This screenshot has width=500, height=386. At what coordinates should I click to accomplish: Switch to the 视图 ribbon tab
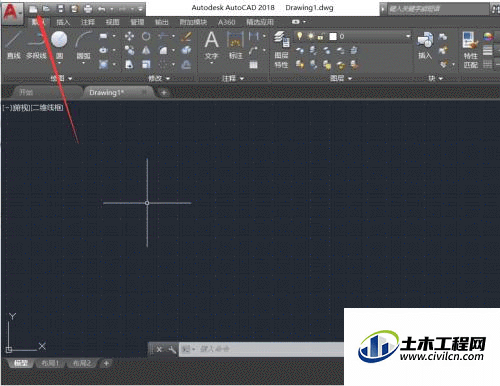coord(113,22)
